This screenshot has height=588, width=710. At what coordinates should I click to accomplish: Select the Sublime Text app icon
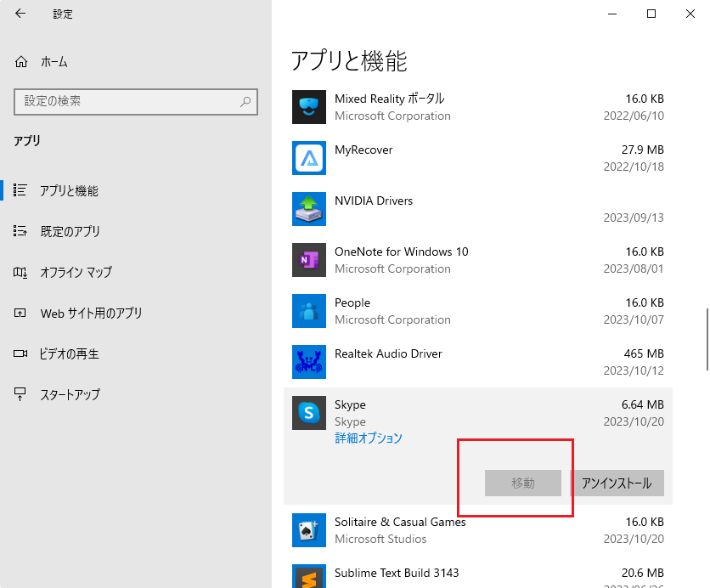(x=308, y=576)
